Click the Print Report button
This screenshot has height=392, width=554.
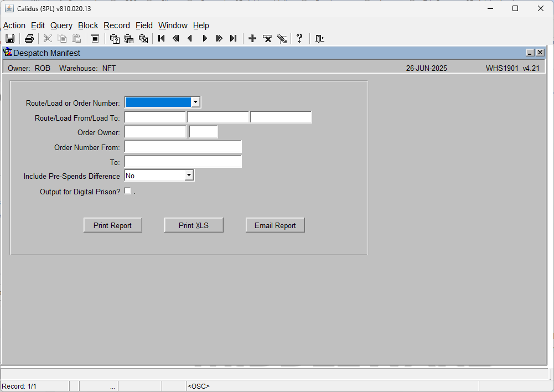pos(113,225)
